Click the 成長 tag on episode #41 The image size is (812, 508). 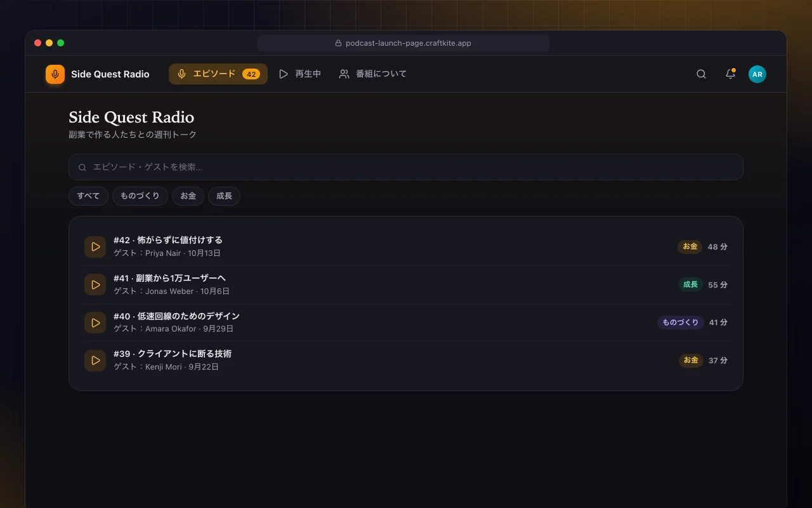click(x=690, y=284)
